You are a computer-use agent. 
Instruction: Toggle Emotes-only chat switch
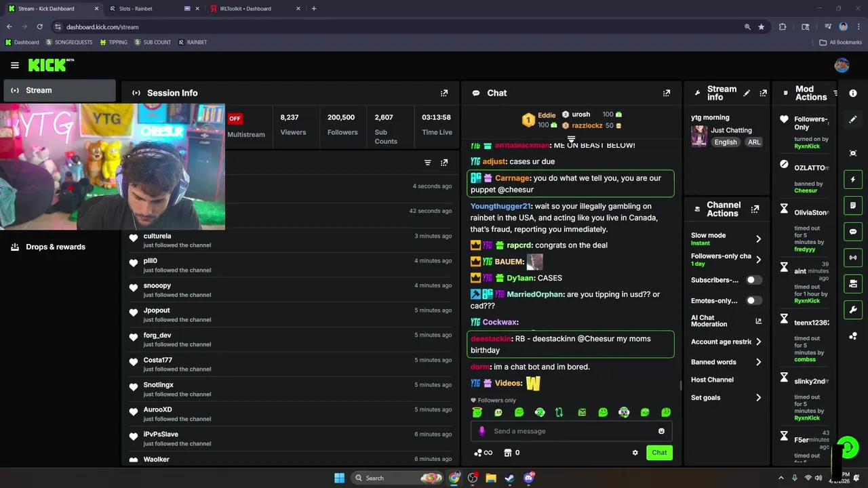coord(754,300)
